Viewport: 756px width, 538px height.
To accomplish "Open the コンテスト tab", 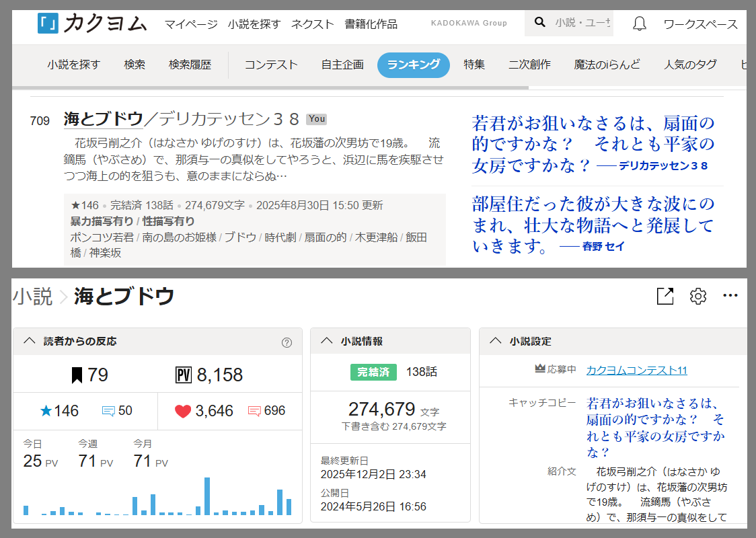I will tap(270, 65).
